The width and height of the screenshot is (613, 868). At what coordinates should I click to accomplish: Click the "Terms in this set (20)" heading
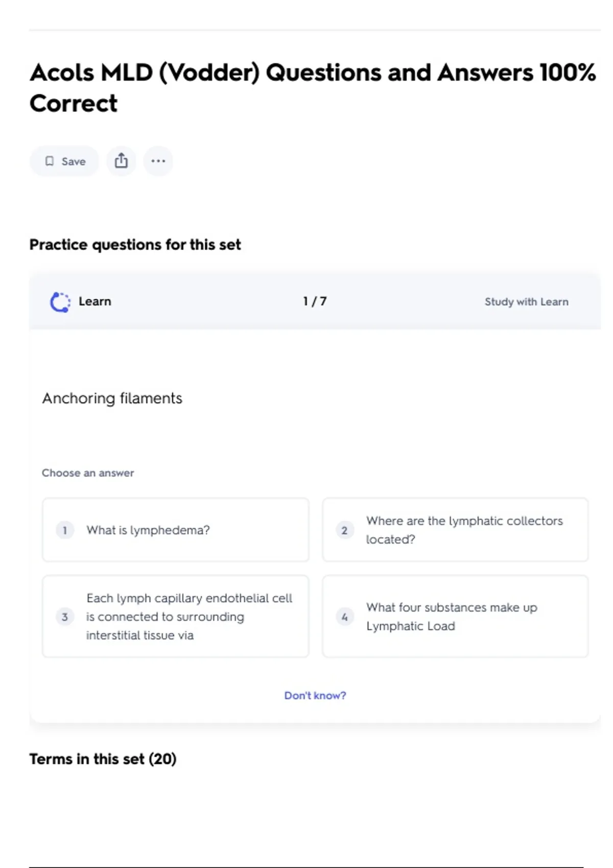(x=103, y=759)
